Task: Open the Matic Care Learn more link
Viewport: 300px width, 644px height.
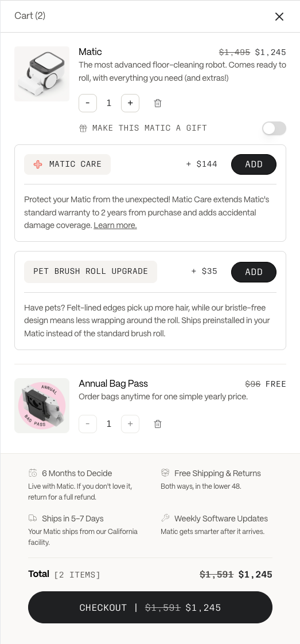Action: click(x=115, y=226)
